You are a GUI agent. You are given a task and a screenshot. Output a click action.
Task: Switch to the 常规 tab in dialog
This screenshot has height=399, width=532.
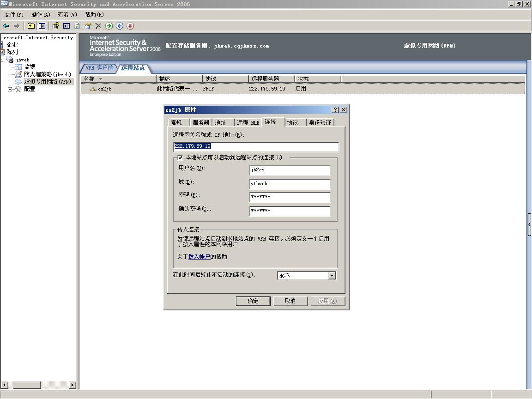coord(176,122)
